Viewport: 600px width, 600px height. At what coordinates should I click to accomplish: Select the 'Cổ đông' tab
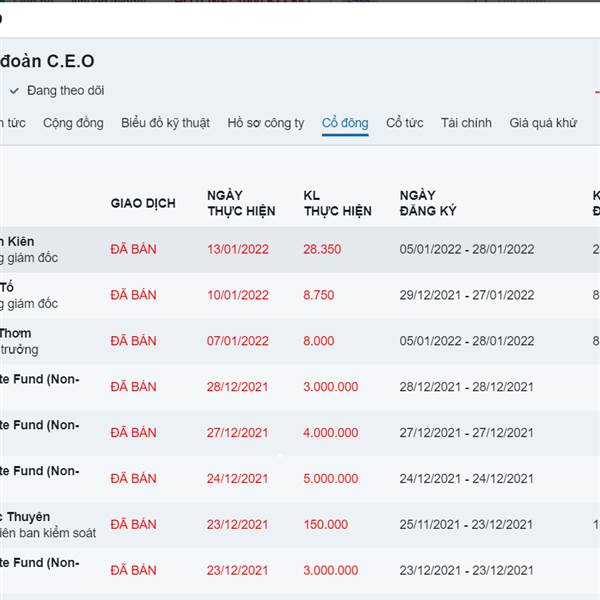coord(345,123)
